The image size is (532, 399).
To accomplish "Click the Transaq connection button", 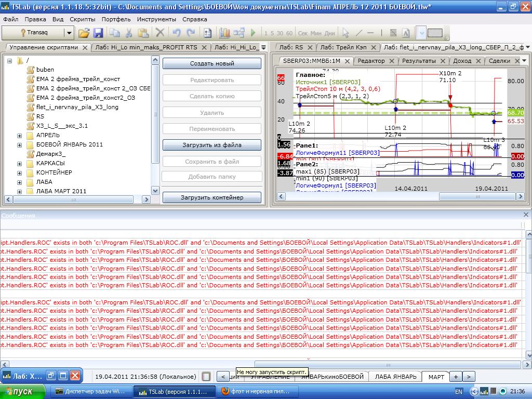I will coord(33,33).
